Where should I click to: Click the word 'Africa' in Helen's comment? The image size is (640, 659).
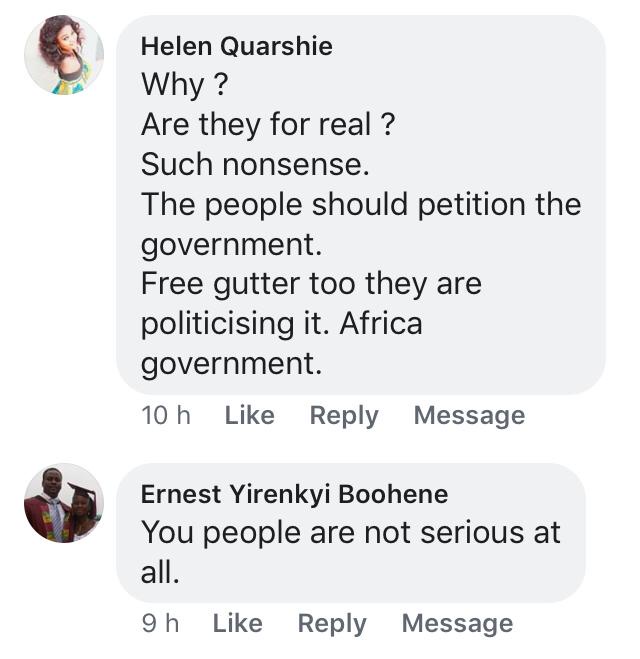379,324
